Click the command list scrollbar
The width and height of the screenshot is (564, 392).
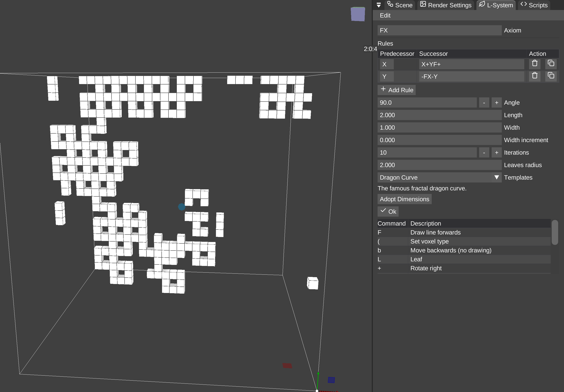point(555,232)
